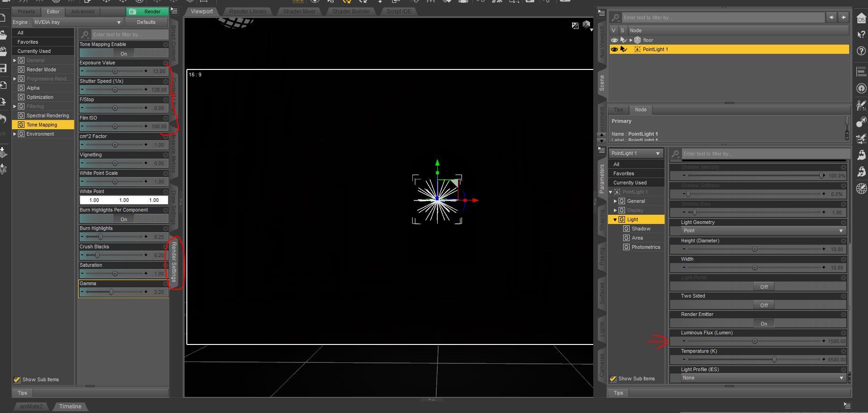
Task: Toggle visibility eye for floor node
Action: (614, 40)
